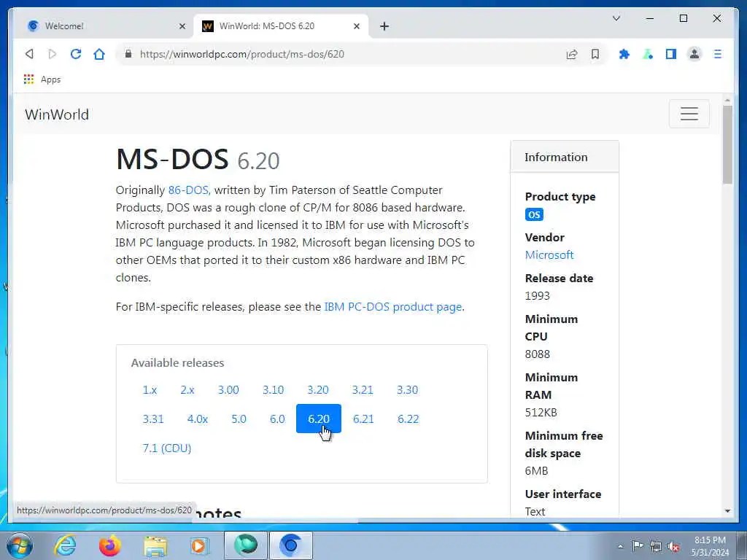Click the share page icon in address bar
Viewport: 747px width, 560px height.
point(572,54)
